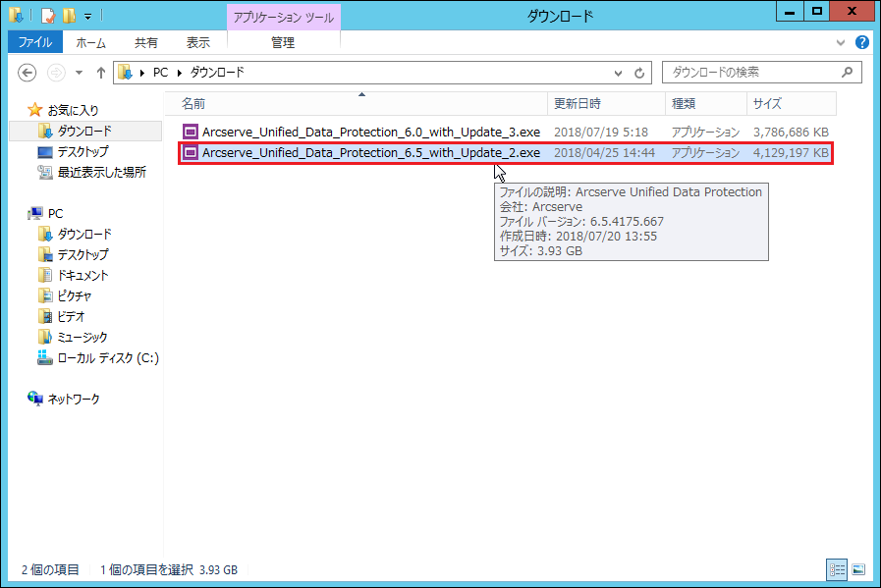Expand the address bar history dropdown
Image resolution: width=881 pixels, height=588 pixels.
(x=618, y=73)
